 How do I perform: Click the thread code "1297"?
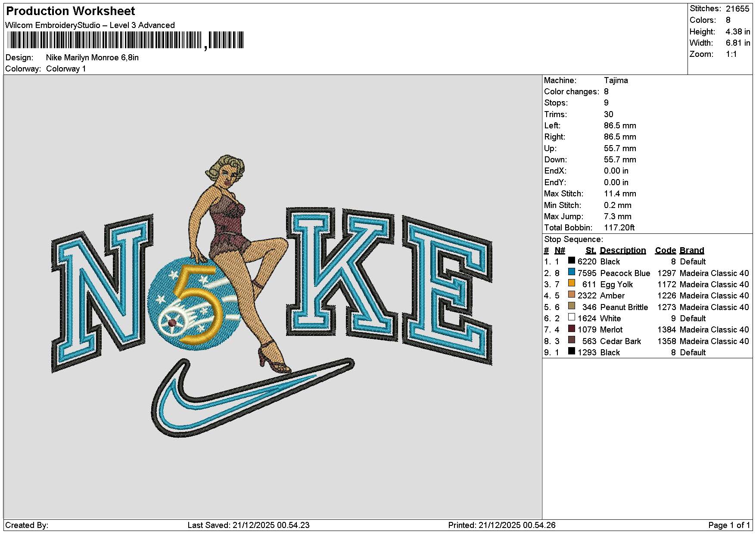click(x=667, y=273)
